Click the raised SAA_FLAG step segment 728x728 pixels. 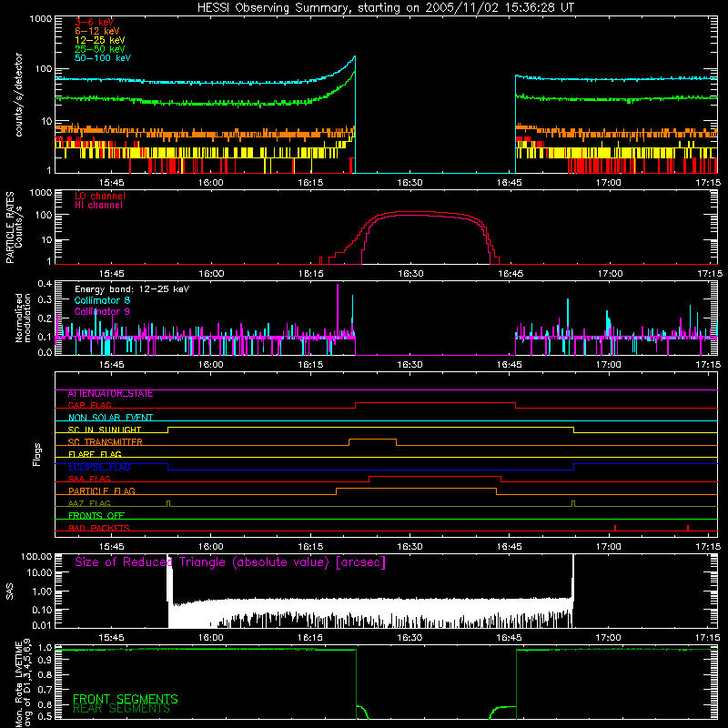435,476
